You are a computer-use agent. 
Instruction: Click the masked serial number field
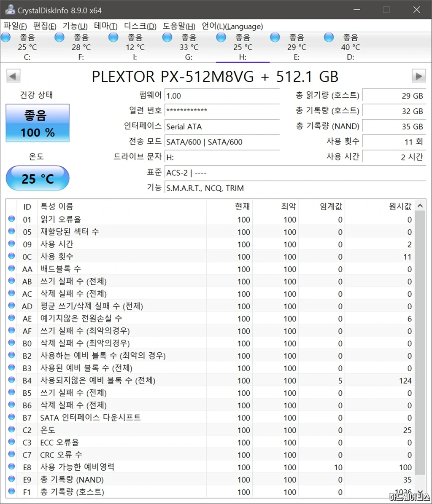(222, 110)
